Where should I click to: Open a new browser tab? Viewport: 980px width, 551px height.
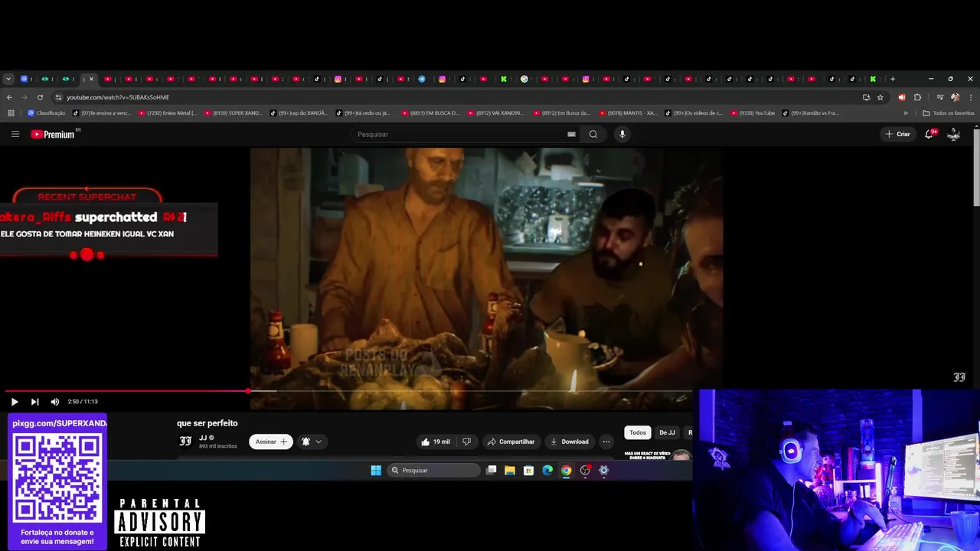[893, 79]
